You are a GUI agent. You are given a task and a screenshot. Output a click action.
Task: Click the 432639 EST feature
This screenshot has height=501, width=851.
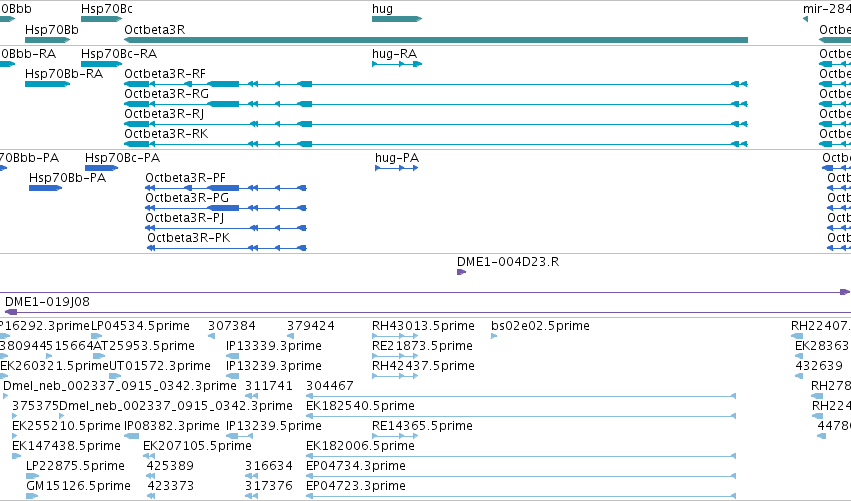click(799, 376)
